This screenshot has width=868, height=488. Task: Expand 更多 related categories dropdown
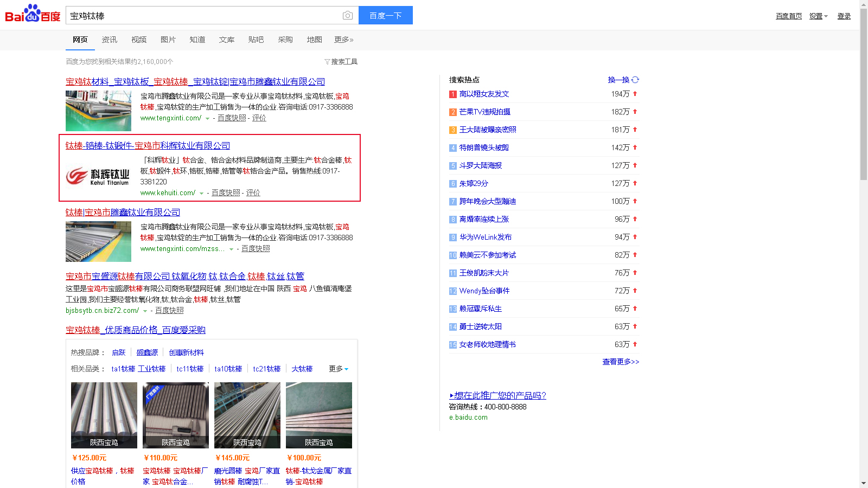(339, 369)
